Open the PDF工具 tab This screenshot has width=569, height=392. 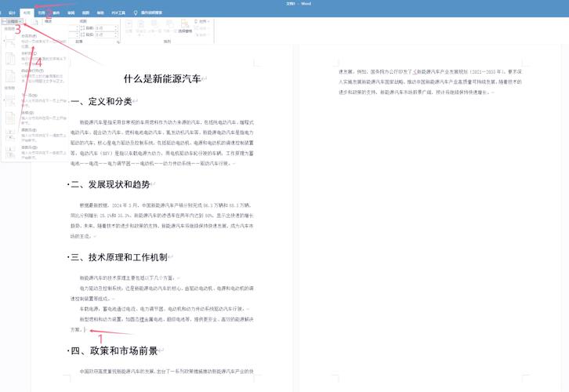point(118,13)
